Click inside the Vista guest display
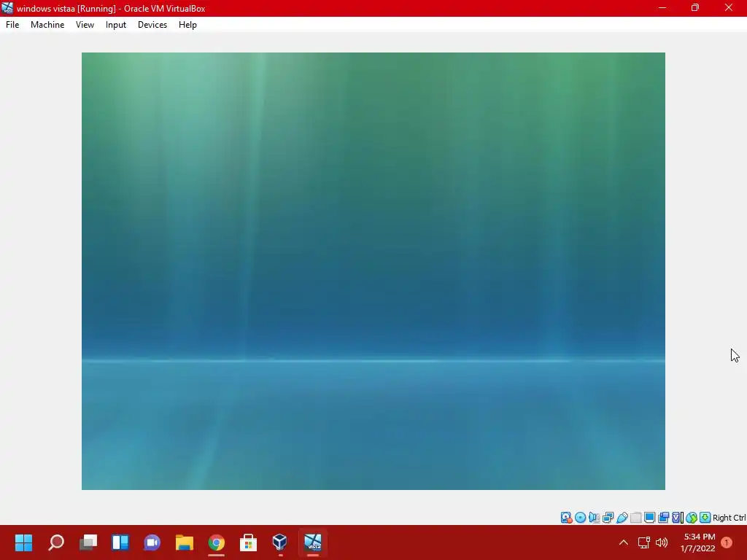The image size is (747, 560). 373,271
